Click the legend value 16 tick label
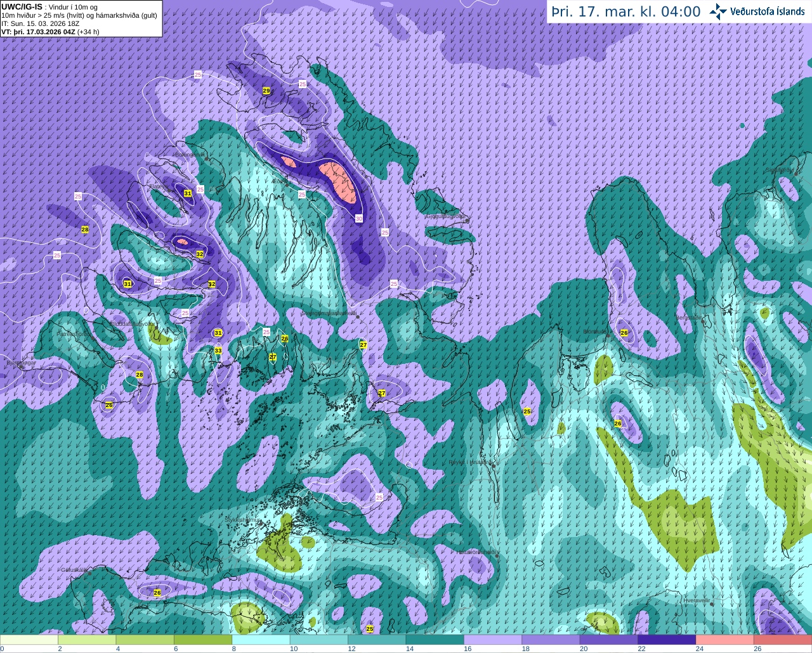Screen dimensions: 812x653 pos(468,649)
